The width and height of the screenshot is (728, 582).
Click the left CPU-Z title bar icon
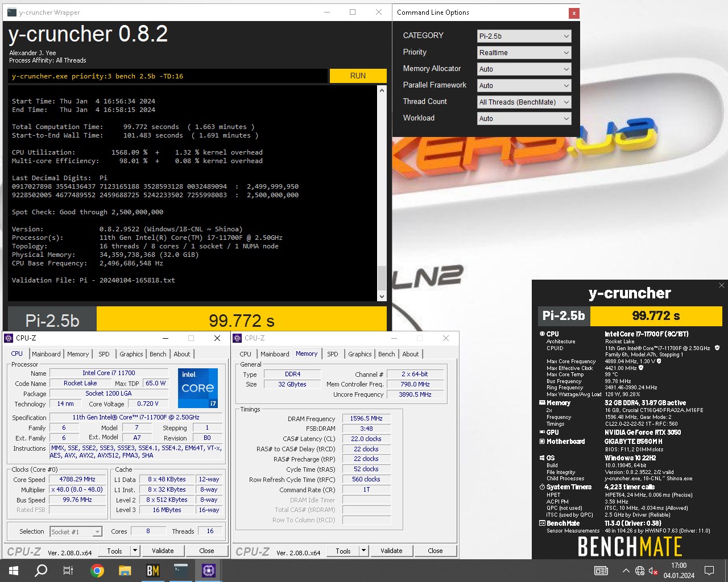(9, 338)
